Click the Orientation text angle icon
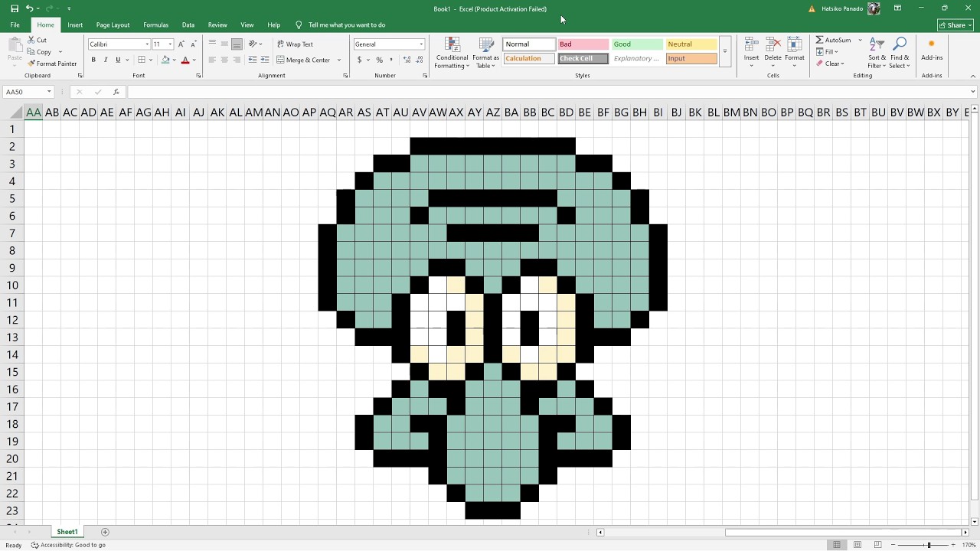The image size is (980, 551). [253, 44]
